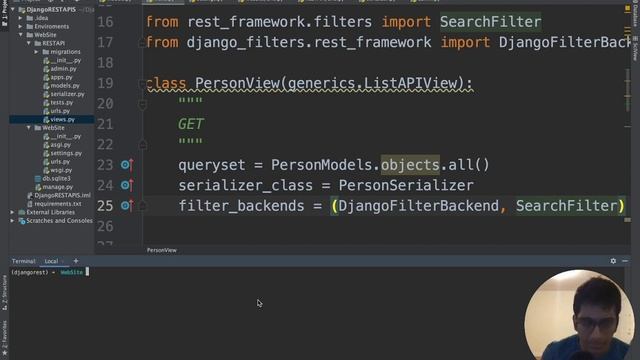Hide the terminal panel with minimize icon

(625, 261)
